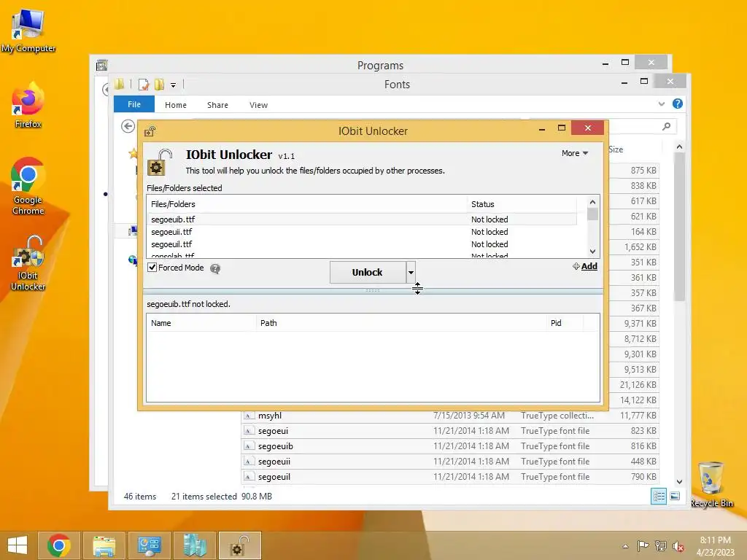Select the msyhl font file
Screen dimensions: 747x560
[x=450, y=416]
